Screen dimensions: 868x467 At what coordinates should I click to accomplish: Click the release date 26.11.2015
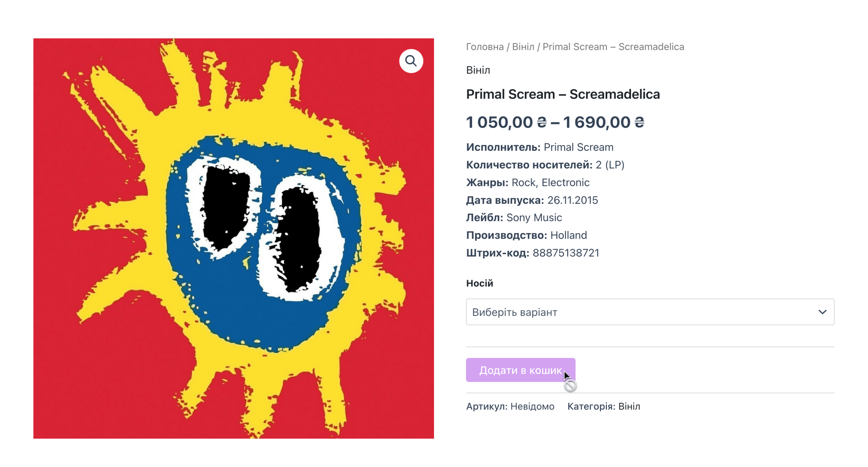click(573, 200)
